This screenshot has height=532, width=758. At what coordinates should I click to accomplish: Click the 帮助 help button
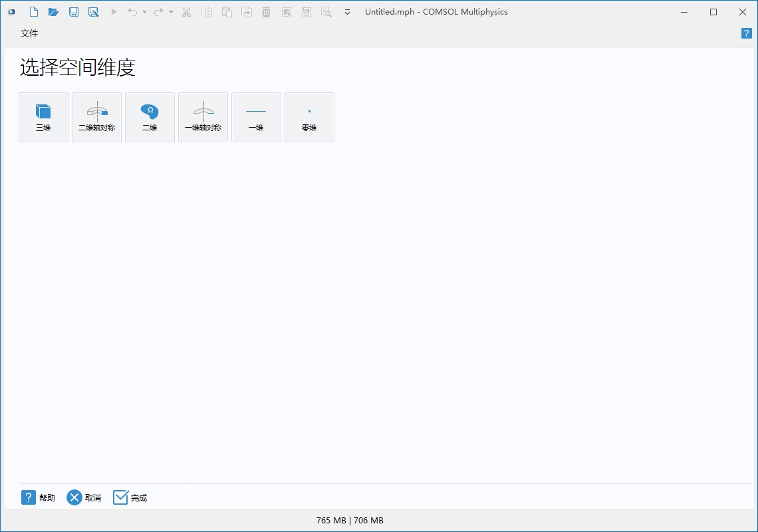(38, 497)
